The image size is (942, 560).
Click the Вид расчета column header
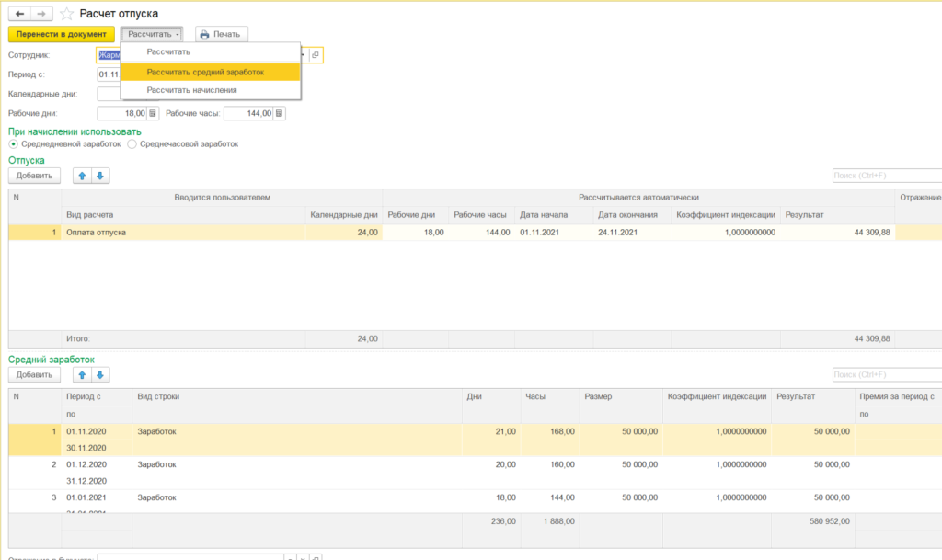tap(183, 215)
